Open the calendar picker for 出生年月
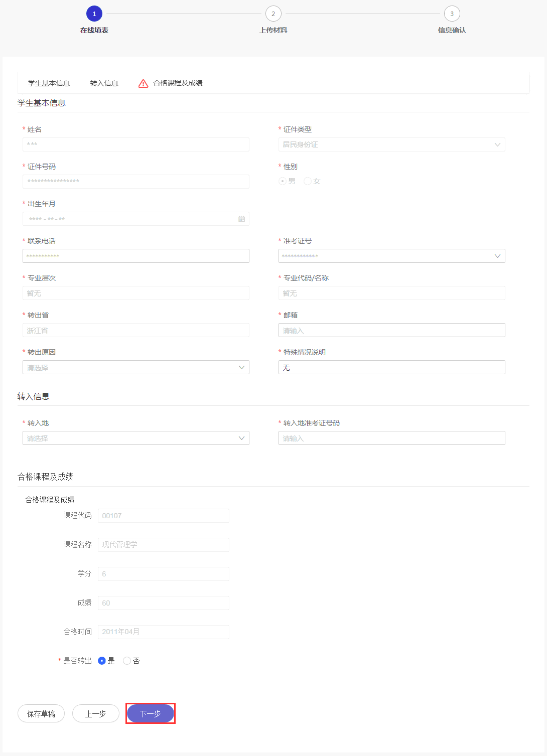This screenshot has width=547, height=756. click(x=241, y=219)
